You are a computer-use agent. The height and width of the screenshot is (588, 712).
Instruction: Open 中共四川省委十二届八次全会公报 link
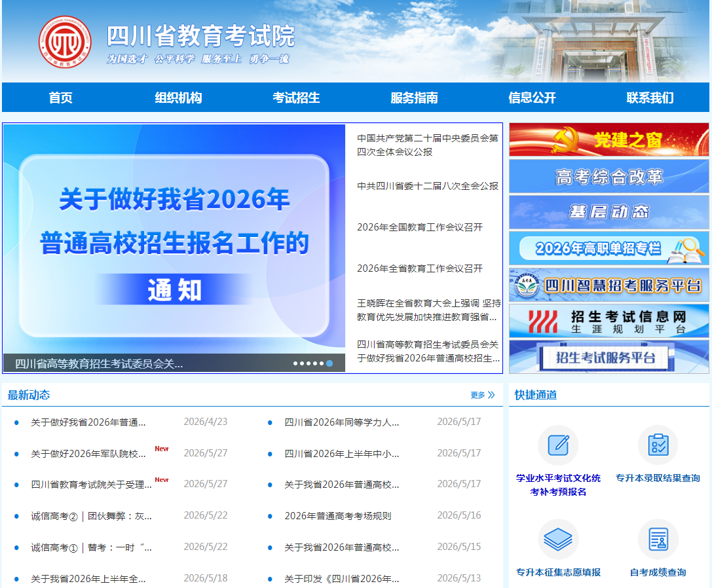tap(427, 186)
